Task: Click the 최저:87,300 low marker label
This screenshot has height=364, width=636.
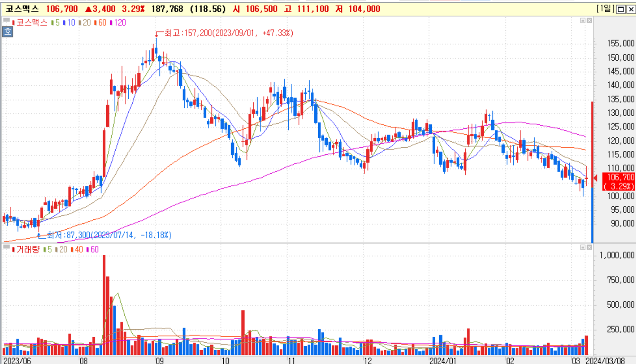Action: (x=109, y=235)
